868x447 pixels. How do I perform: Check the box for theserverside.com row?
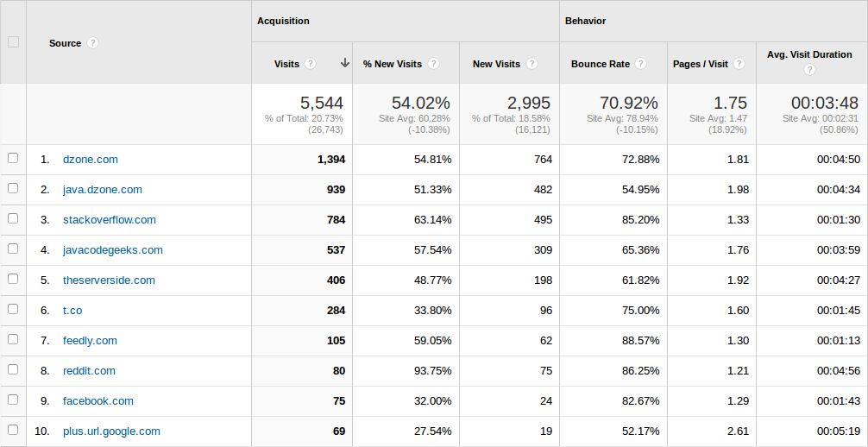tap(13, 280)
